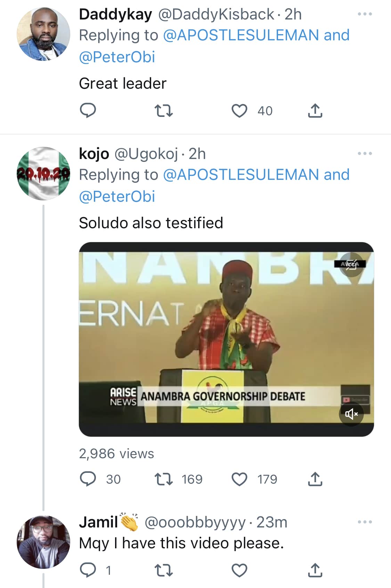
Task: Unmute the Anambra debate video
Action: click(x=351, y=414)
